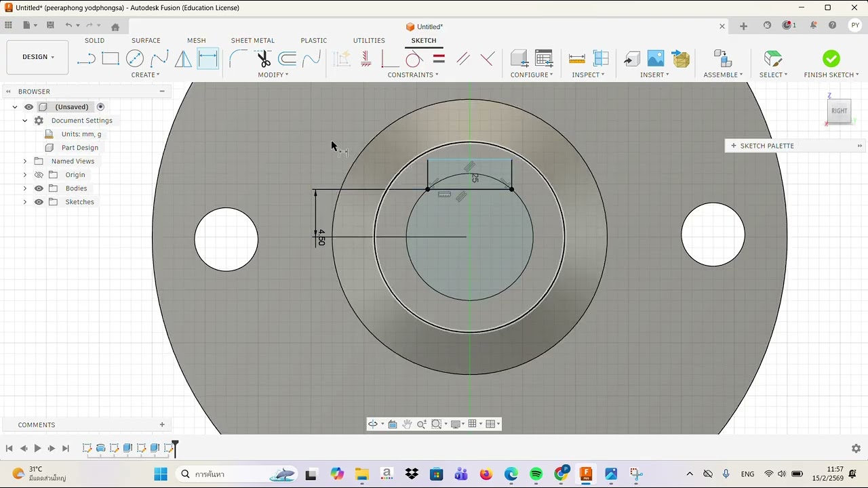Switch to the Surface tab
Viewport: 868px width, 488px height.
click(x=146, y=41)
